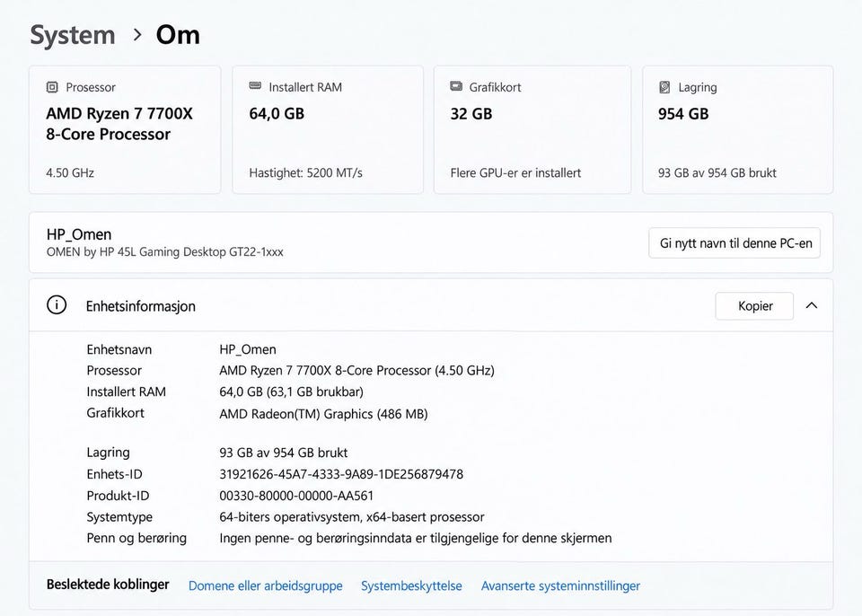
Task: Copy device info with Kopier button
Action: [x=754, y=306]
